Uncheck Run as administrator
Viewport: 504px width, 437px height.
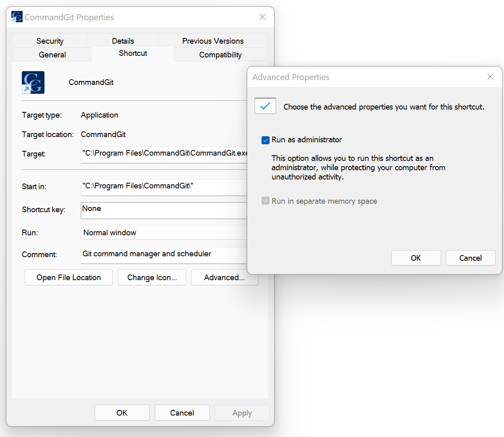tap(266, 140)
